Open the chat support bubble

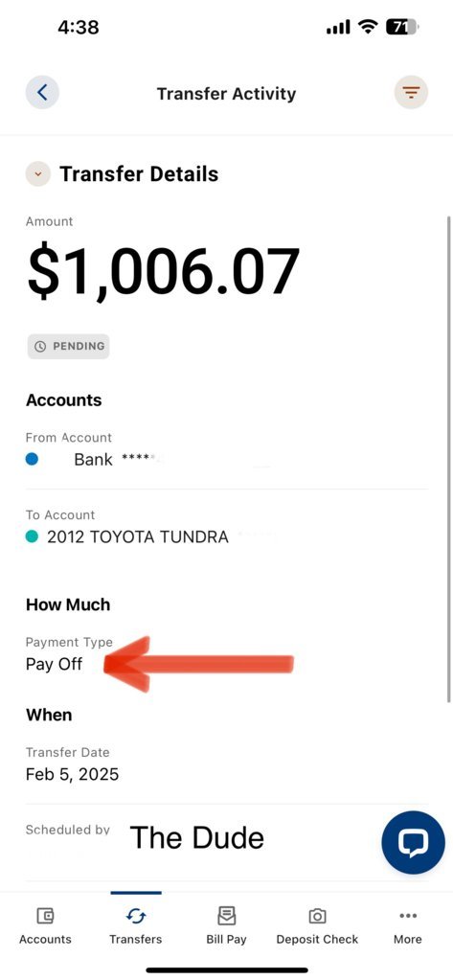click(x=413, y=842)
